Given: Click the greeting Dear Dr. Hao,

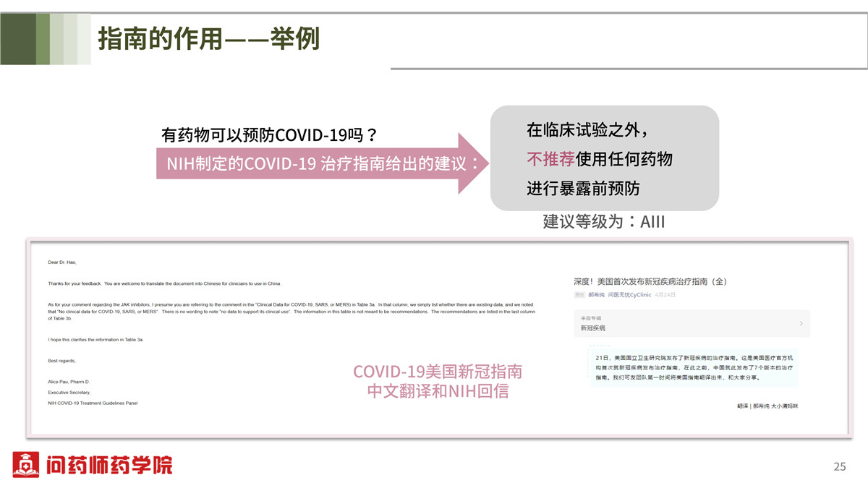Looking at the screenshot, I should point(62,262).
